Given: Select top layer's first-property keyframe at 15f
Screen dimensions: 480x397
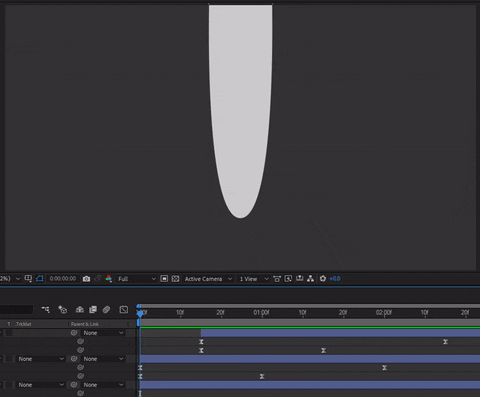Looking at the screenshot, I should (201, 341).
